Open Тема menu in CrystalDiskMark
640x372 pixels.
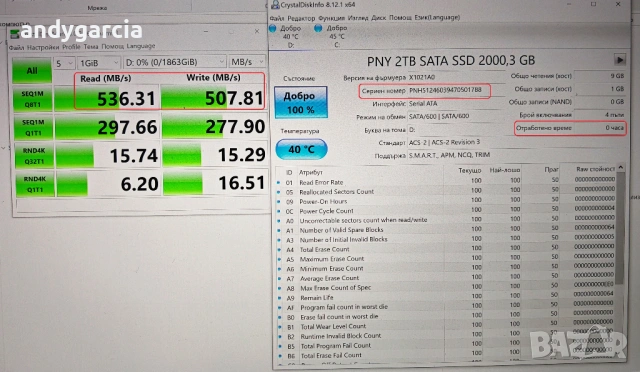[x=91, y=47]
